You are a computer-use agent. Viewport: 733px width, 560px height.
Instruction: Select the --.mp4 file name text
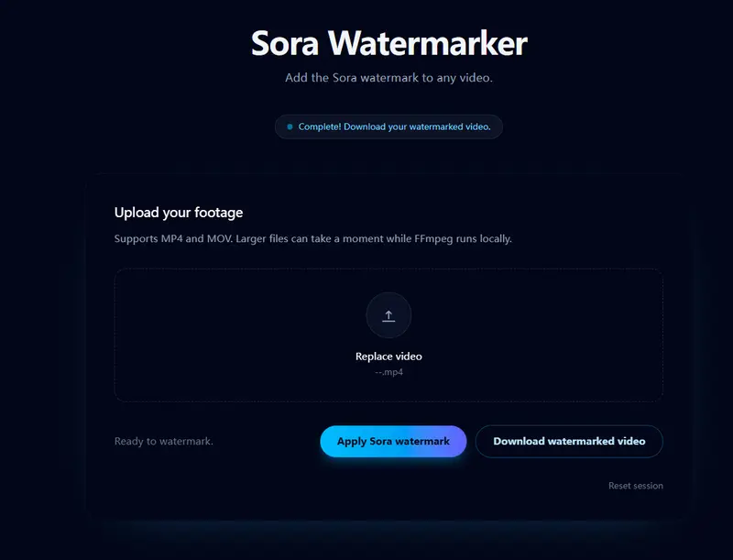(388, 373)
